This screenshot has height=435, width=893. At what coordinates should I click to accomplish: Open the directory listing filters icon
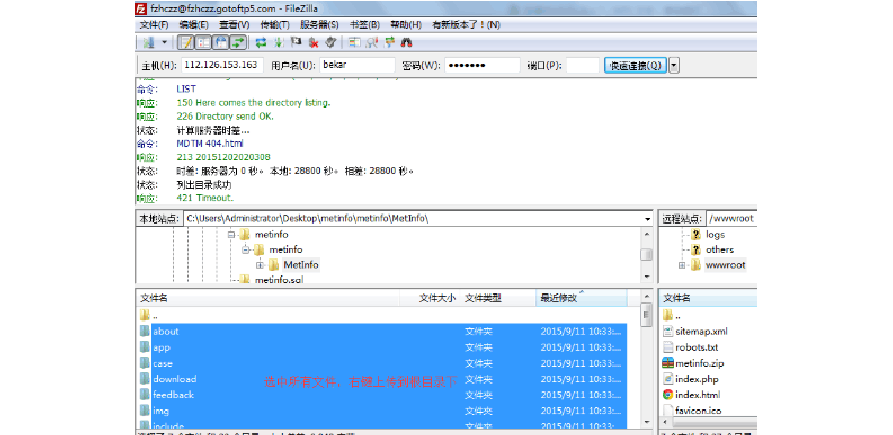(355, 43)
